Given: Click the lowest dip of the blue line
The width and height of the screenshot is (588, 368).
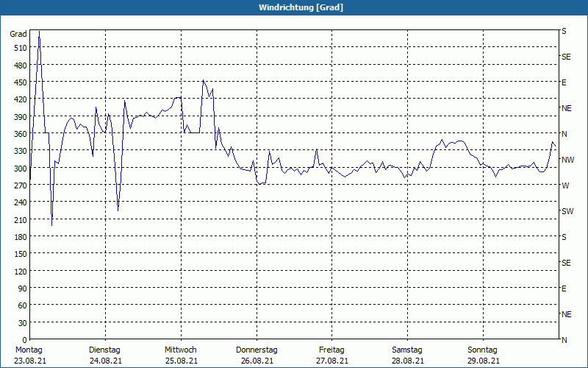Looking at the screenshot, I should (51, 225).
